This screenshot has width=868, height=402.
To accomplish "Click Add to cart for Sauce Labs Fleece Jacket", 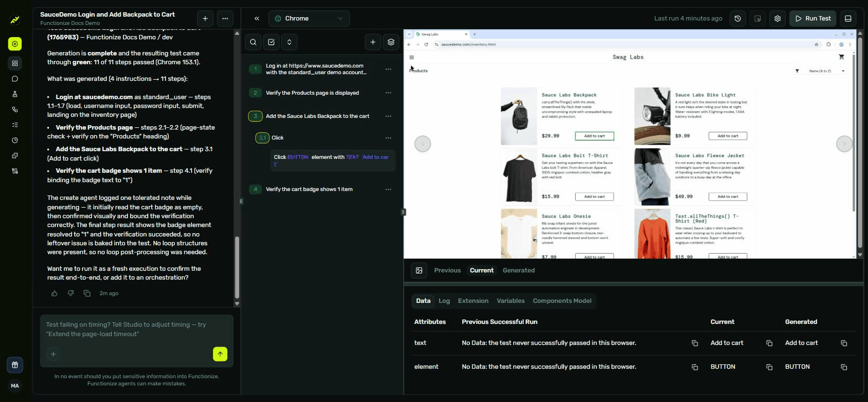I will (x=728, y=197).
